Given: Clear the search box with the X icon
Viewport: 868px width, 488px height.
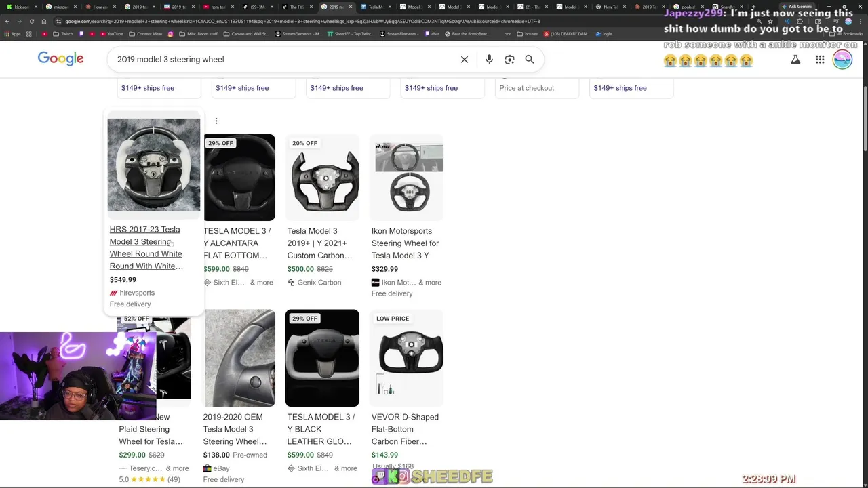Looking at the screenshot, I should click(x=465, y=60).
